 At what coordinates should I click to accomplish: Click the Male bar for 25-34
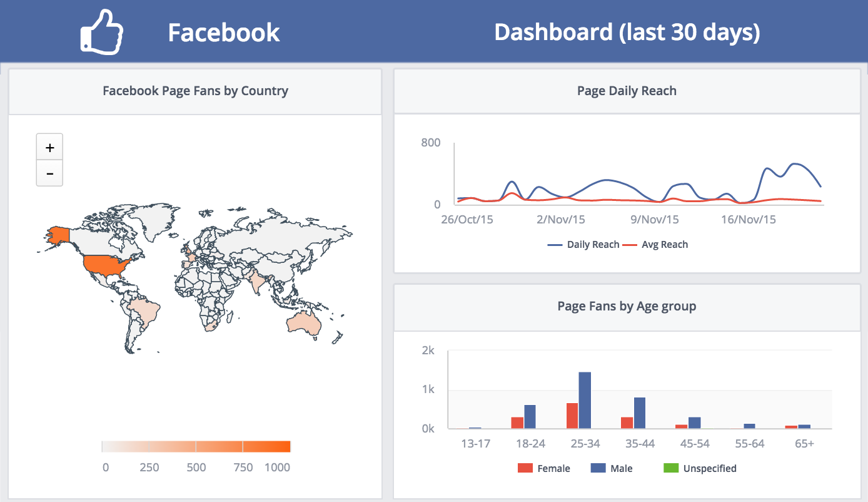tap(585, 401)
